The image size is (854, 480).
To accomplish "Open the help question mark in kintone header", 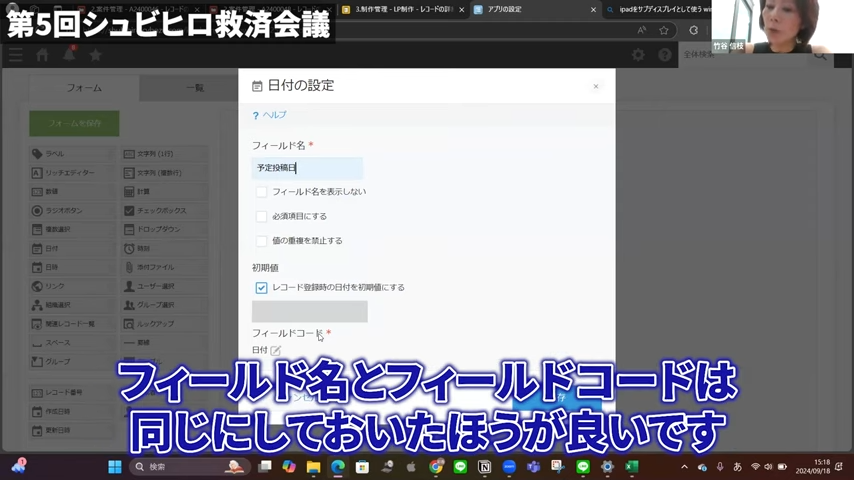I will pos(664,54).
